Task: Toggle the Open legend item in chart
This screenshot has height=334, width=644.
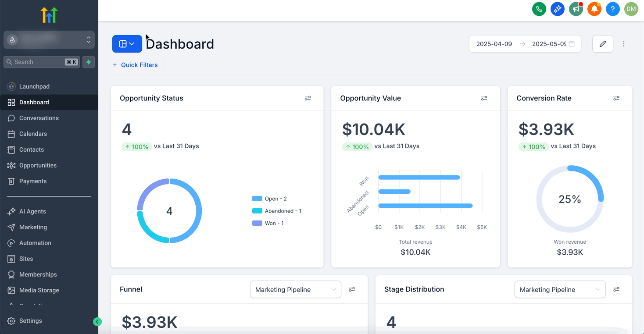Action: coord(269,199)
